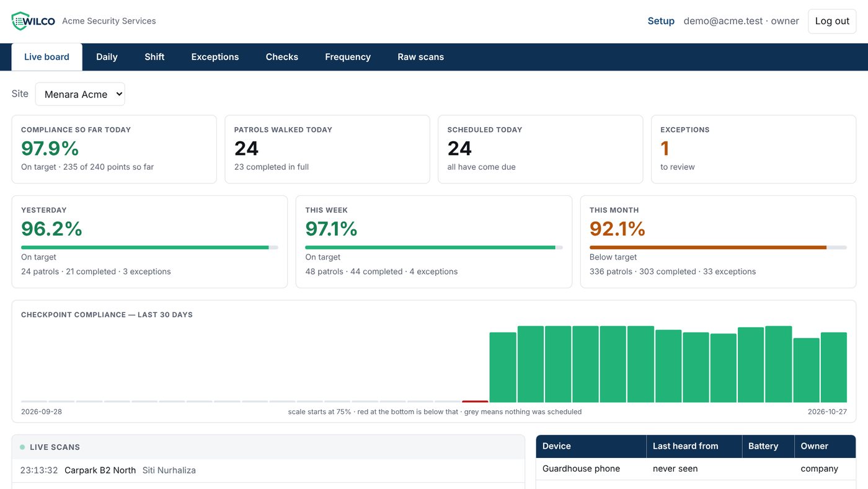Image resolution: width=868 pixels, height=489 pixels.
Task: Click the This Week 97.1% progress bar
Action: click(434, 247)
